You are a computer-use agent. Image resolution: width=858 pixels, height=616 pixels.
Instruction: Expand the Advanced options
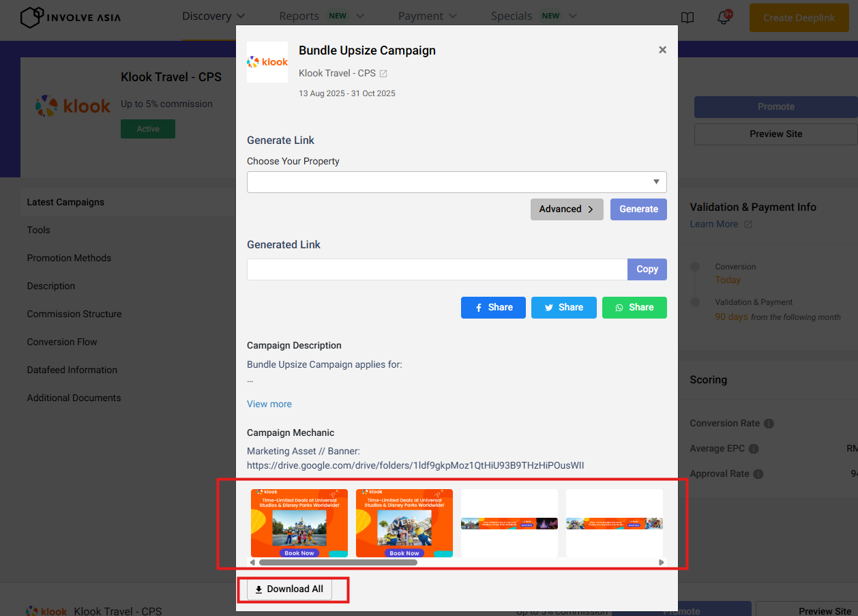(567, 209)
